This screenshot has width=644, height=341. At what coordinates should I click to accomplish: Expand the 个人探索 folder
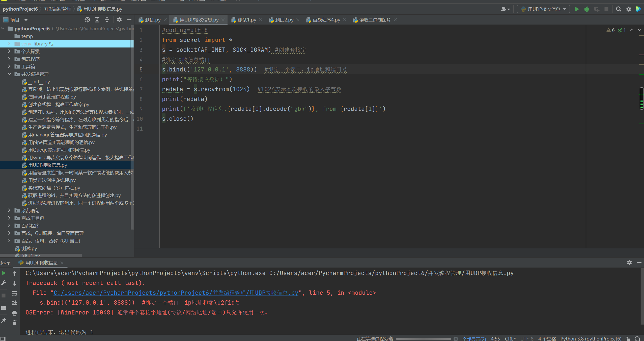pyautogui.click(x=9, y=51)
